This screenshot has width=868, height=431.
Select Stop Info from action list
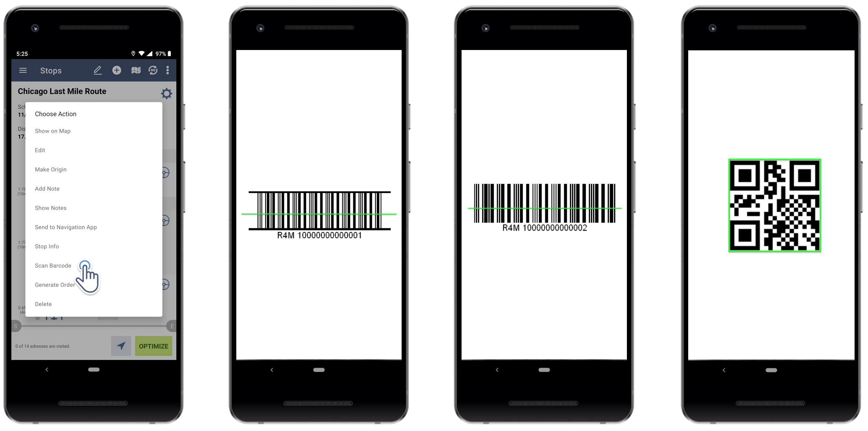[x=47, y=246]
